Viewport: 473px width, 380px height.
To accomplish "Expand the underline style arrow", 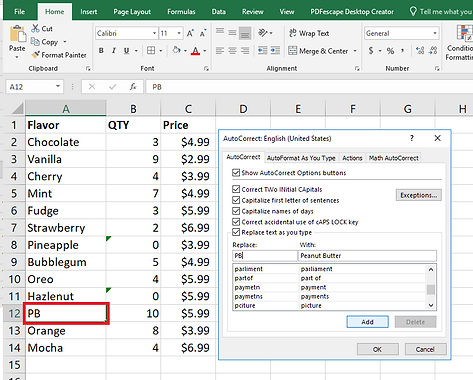I will click(136, 51).
